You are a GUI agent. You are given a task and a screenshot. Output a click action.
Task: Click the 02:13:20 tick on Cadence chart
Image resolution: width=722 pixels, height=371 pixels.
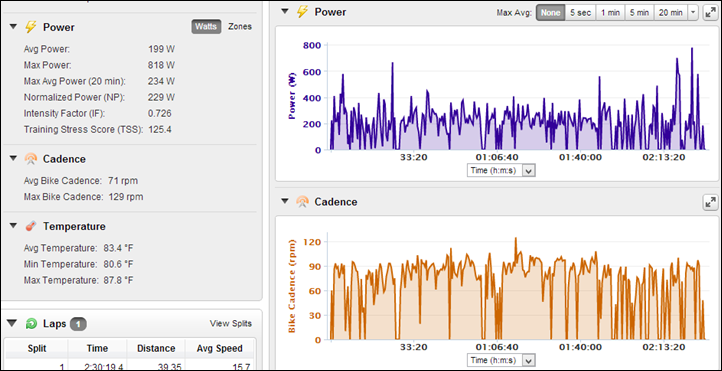click(664, 347)
